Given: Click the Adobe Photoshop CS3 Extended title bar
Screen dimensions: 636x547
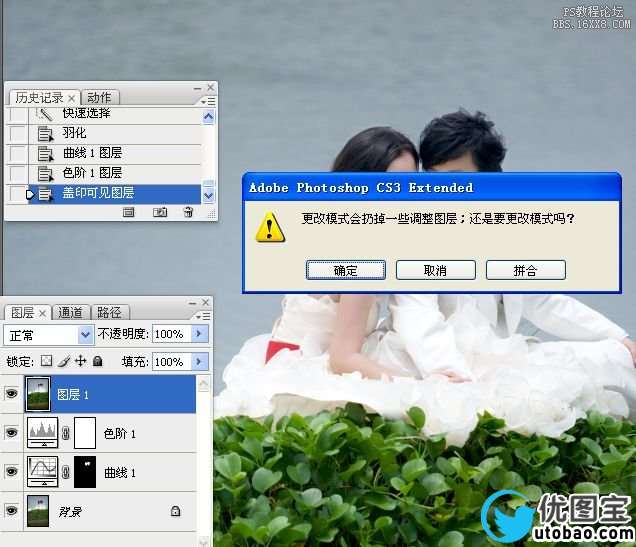Looking at the screenshot, I should 432,188.
